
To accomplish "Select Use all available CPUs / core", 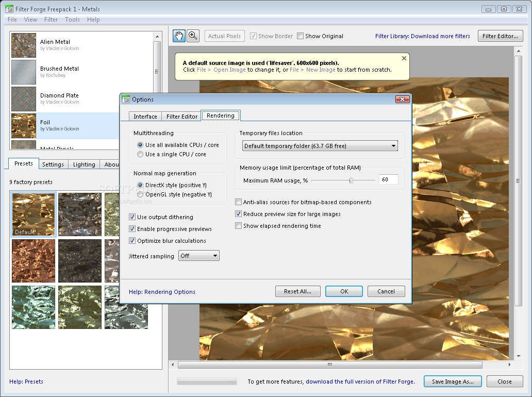I will point(140,145).
